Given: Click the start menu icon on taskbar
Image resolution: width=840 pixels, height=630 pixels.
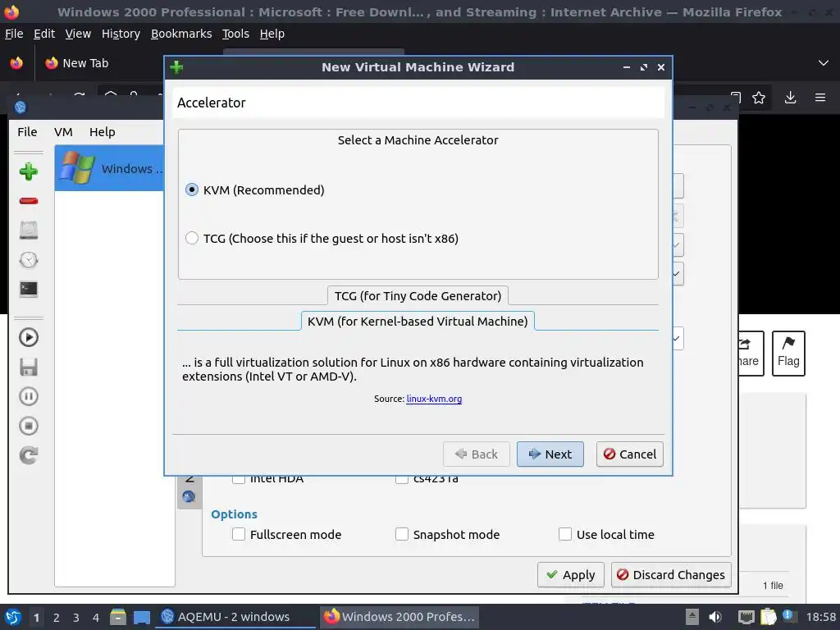Looking at the screenshot, I should 13,617.
